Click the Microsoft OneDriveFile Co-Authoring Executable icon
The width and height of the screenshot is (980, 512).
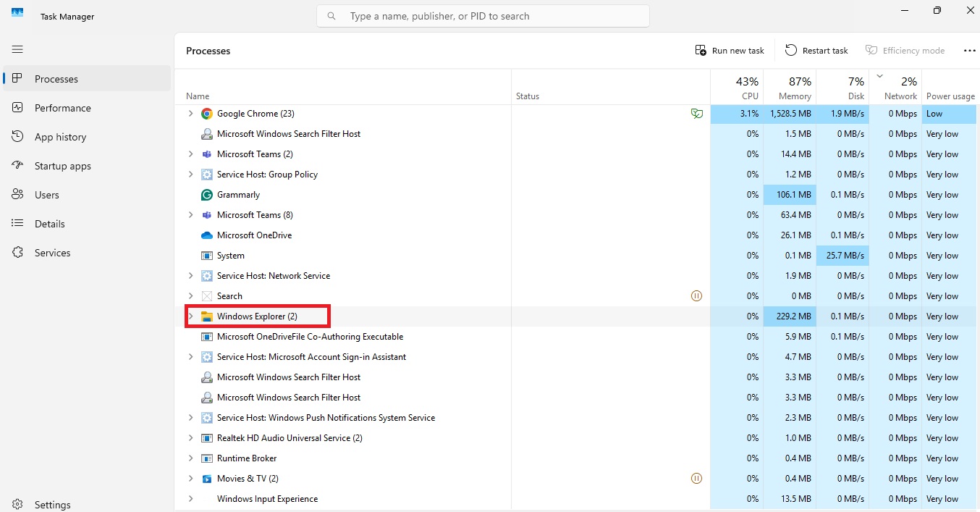click(207, 337)
